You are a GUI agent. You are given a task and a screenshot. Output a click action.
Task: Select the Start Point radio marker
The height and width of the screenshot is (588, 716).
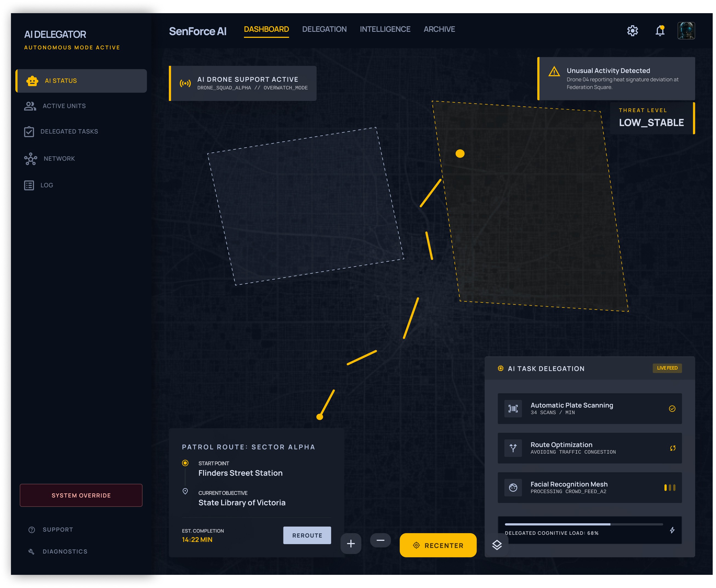pyautogui.click(x=185, y=463)
